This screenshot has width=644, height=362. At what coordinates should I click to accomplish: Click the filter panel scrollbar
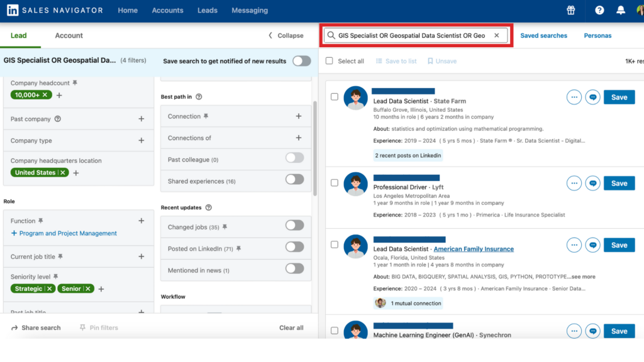[315, 148]
